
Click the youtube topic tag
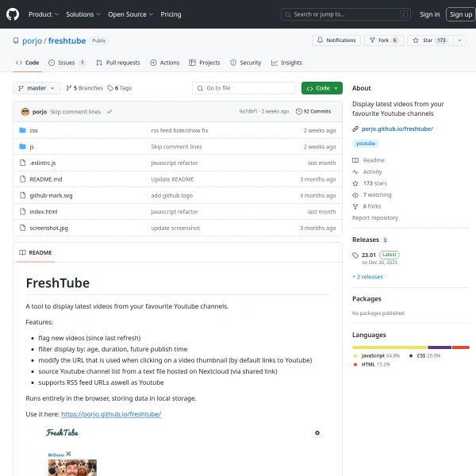[x=366, y=144]
